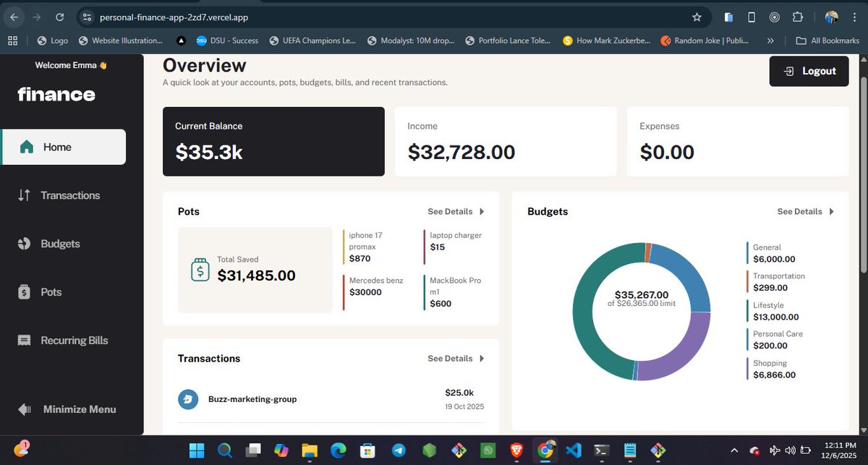Open VS Code from the taskbar
Screen dimensions: 868x465
click(x=574, y=450)
